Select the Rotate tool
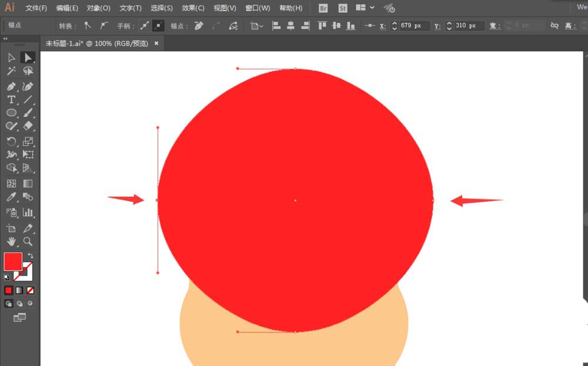Viewport: 588px width, 366px height. pyautogui.click(x=11, y=141)
